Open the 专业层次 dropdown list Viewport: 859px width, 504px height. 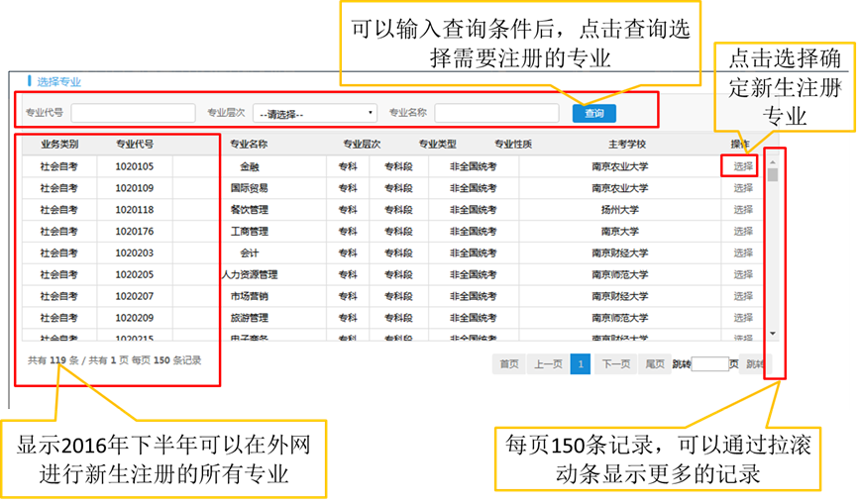[314, 114]
